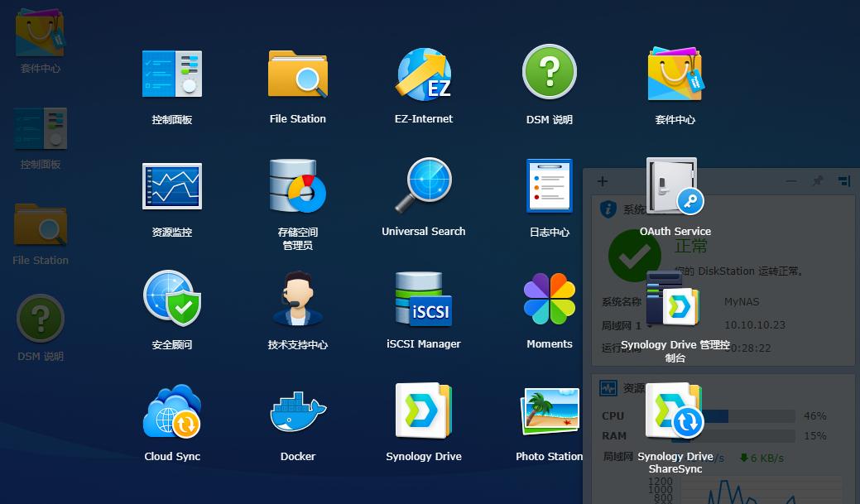Click dimmed 控制面板 desktop shortcut
Image resolution: width=860 pixels, height=504 pixels.
click(41, 129)
